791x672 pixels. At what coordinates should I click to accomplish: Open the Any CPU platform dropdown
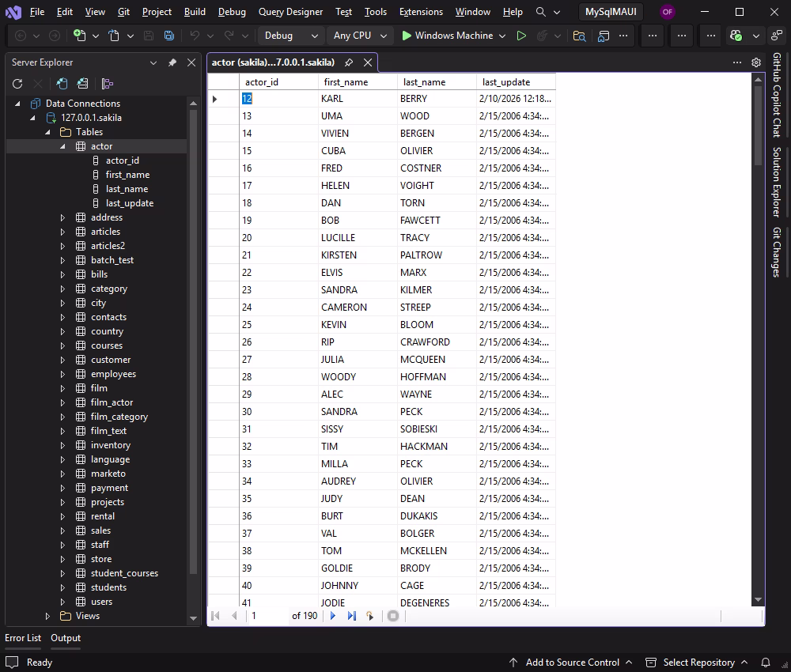359,36
